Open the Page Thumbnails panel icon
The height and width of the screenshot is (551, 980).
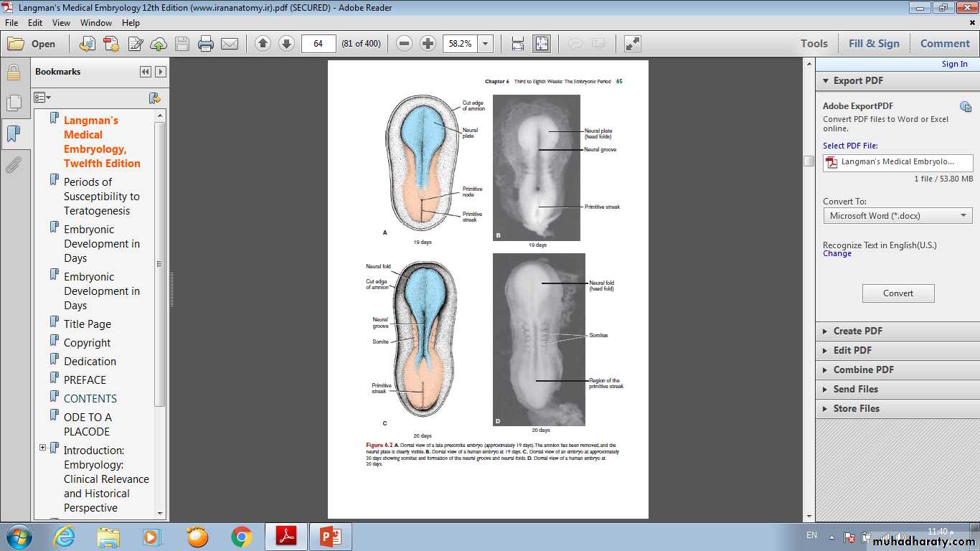click(13, 103)
